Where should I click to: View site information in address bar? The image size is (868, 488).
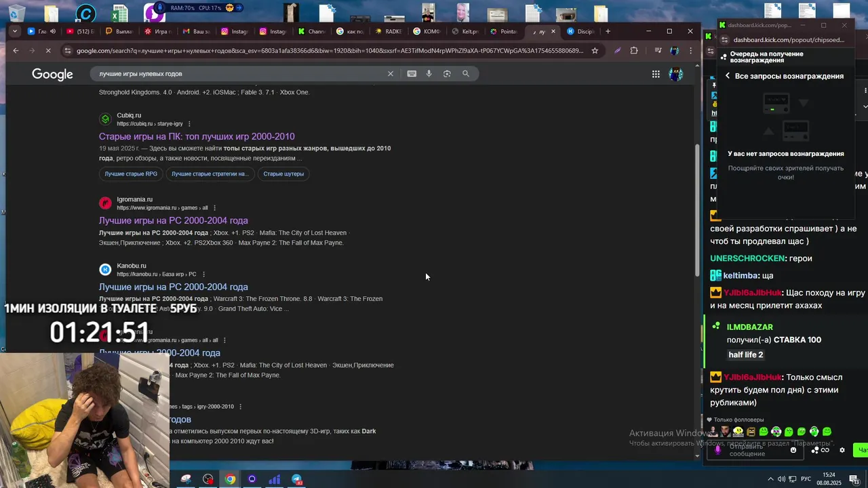tap(67, 51)
